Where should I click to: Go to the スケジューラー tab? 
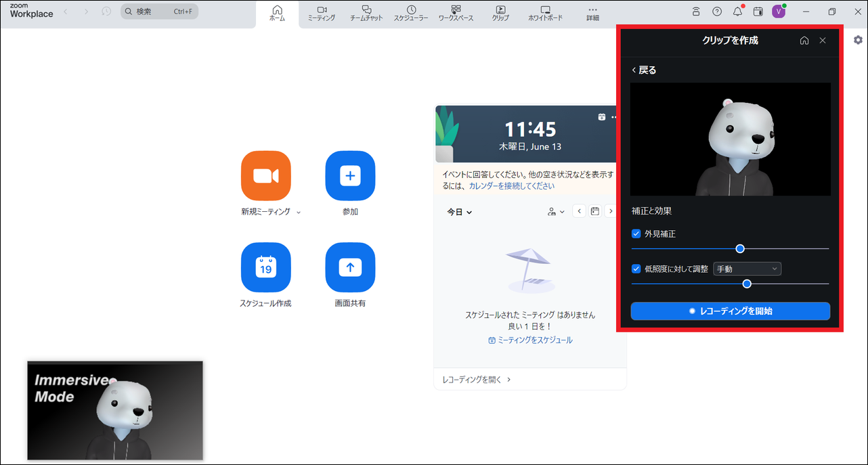[411, 14]
